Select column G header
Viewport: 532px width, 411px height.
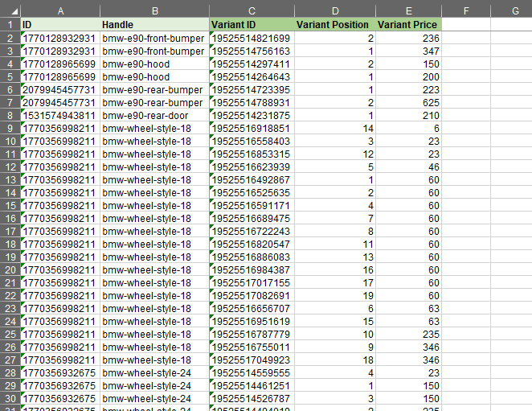[511, 11]
